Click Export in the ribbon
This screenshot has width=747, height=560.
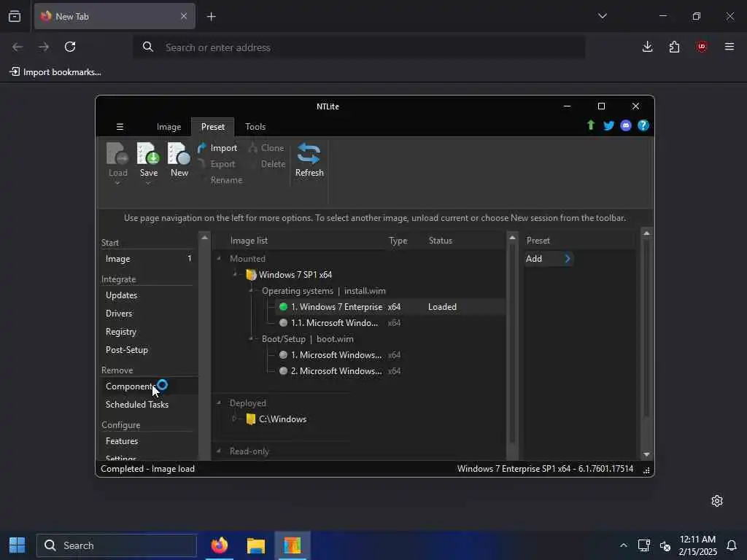217,164
